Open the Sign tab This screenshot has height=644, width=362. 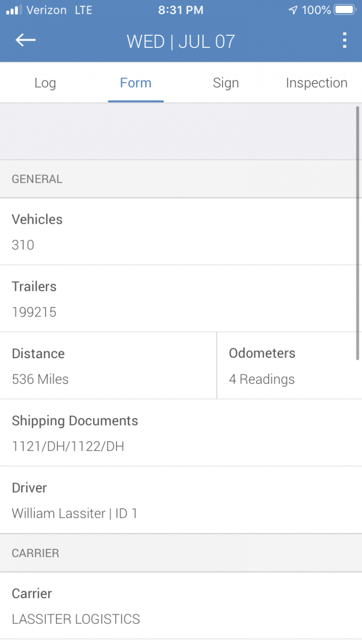coord(226,83)
